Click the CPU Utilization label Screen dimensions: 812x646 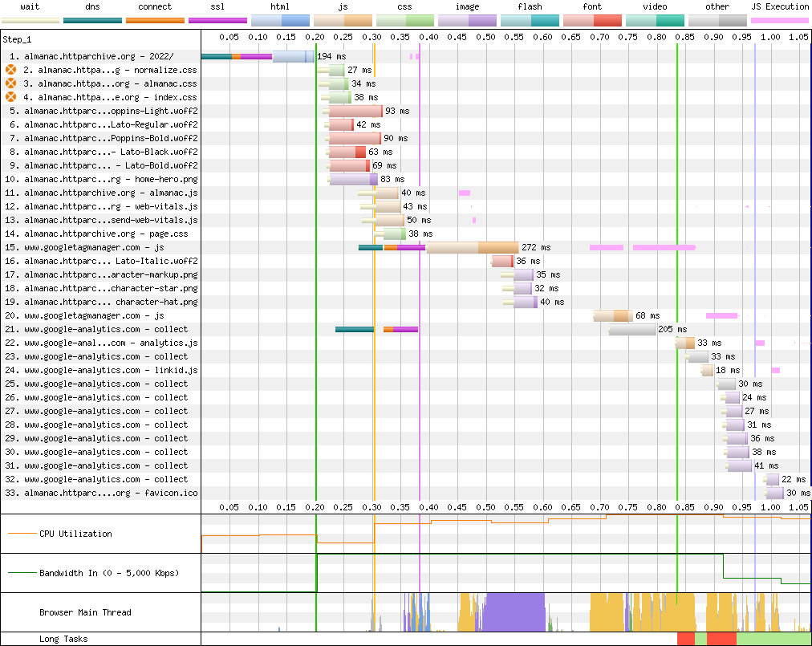(75, 534)
